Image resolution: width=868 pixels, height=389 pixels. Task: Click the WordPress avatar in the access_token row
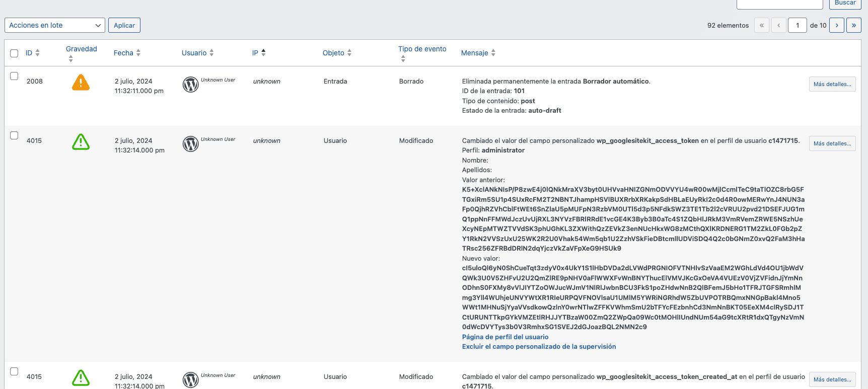tap(190, 144)
